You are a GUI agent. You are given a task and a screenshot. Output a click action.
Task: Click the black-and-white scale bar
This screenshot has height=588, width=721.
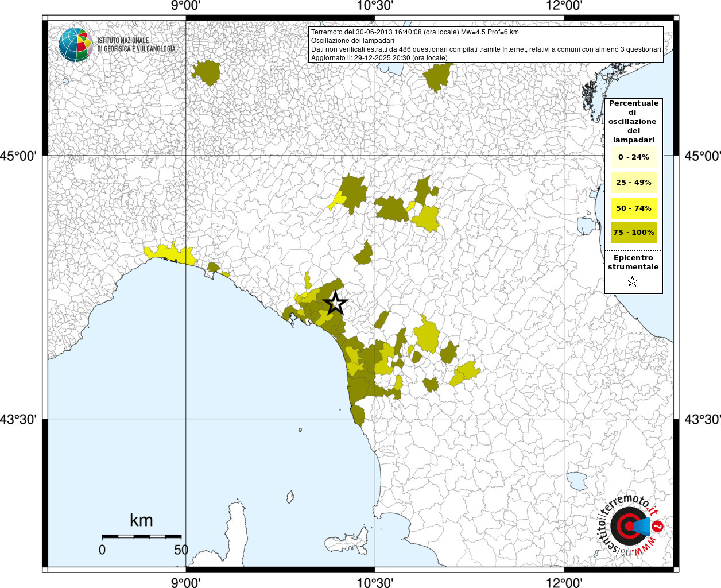click(x=142, y=536)
